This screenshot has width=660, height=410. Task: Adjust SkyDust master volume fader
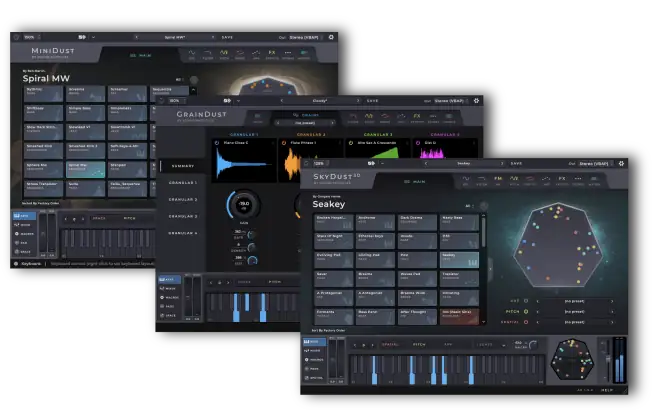pos(608,359)
